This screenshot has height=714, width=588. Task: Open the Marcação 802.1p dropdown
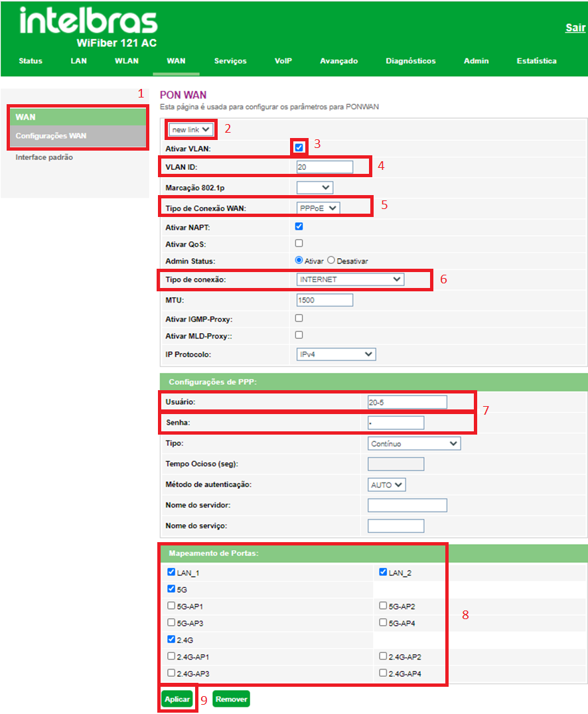point(315,188)
